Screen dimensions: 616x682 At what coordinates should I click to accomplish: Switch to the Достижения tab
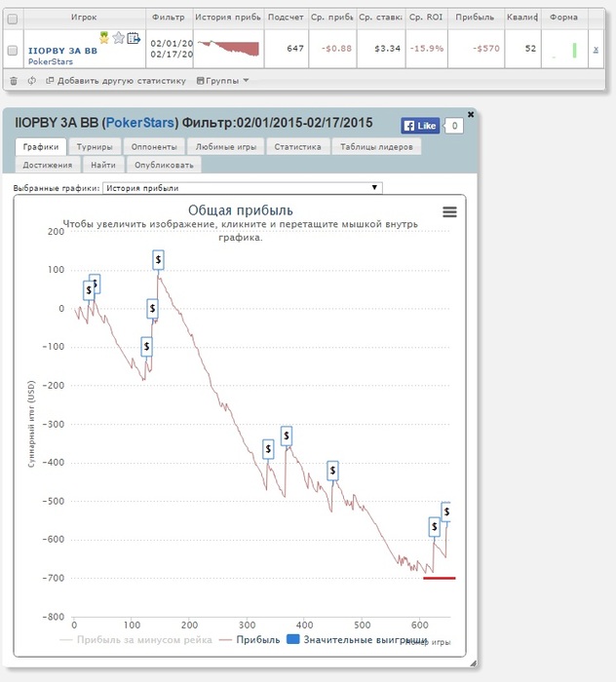(x=48, y=166)
